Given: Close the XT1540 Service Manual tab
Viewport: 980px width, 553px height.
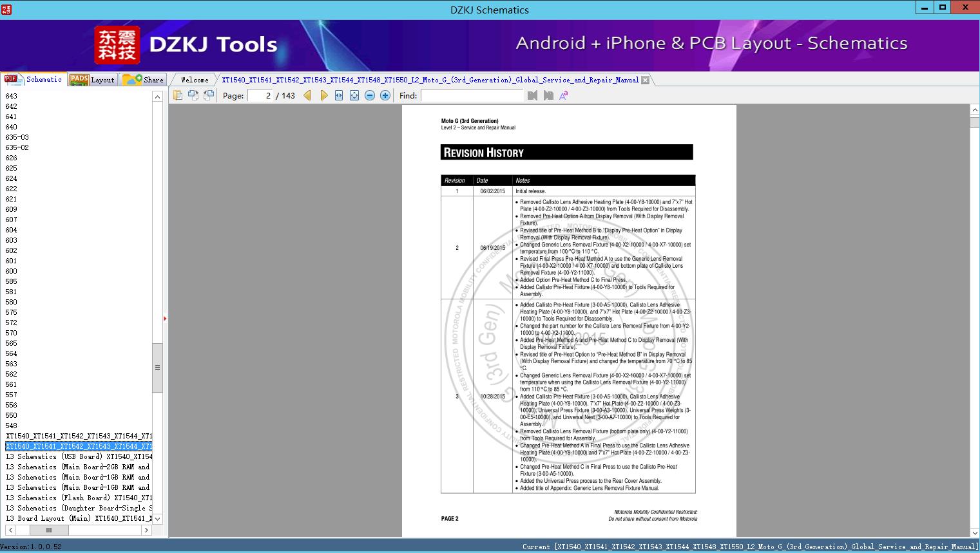Looking at the screenshot, I should [645, 80].
